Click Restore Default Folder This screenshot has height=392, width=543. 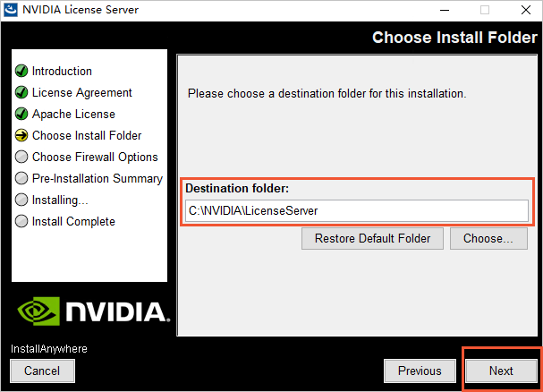[x=372, y=238]
